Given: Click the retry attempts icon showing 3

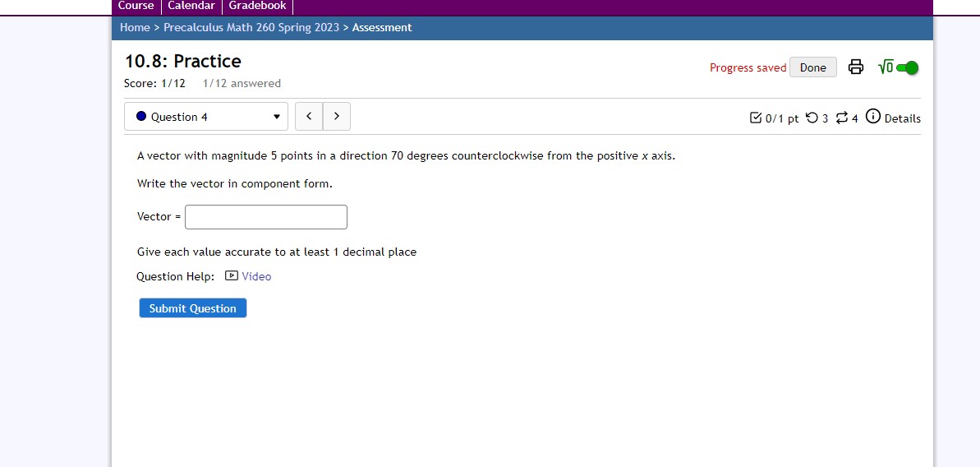Looking at the screenshot, I should click(x=812, y=118).
